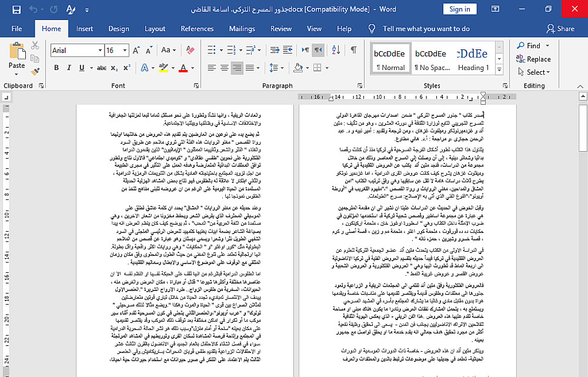Click the Tell me lightbulb icon

pyautogui.click(x=372, y=28)
